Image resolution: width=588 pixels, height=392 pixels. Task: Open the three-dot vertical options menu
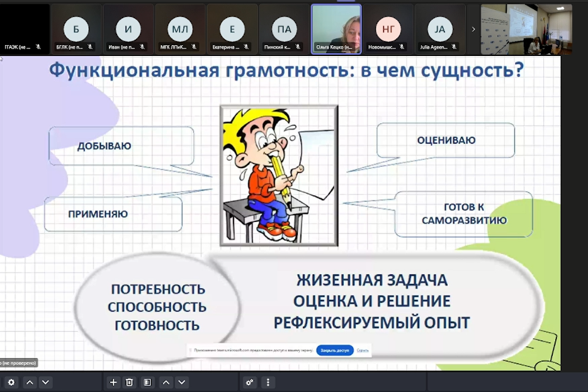[268, 382]
